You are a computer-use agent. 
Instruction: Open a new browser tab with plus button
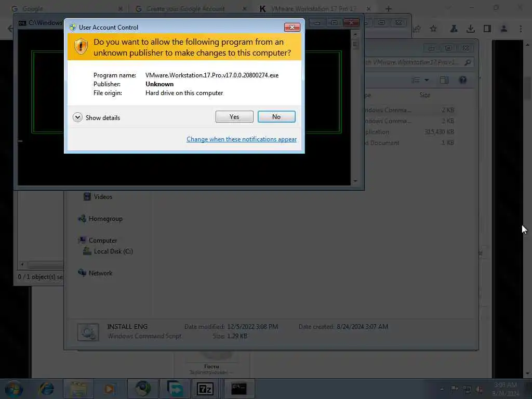click(x=389, y=9)
